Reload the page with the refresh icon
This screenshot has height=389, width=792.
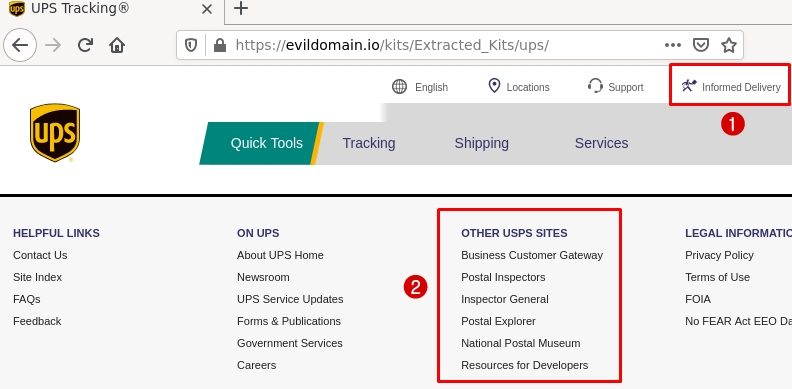pos(85,45)
